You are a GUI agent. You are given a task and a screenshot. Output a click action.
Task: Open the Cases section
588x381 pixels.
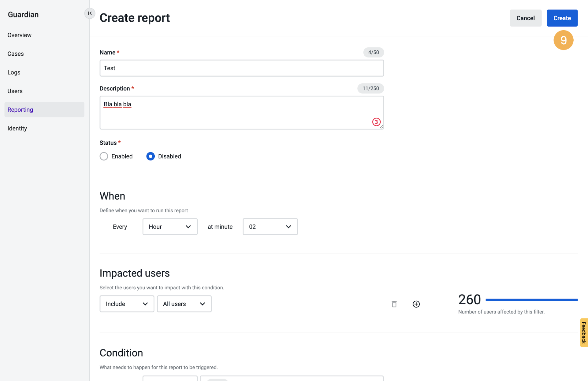coord(16,54)
